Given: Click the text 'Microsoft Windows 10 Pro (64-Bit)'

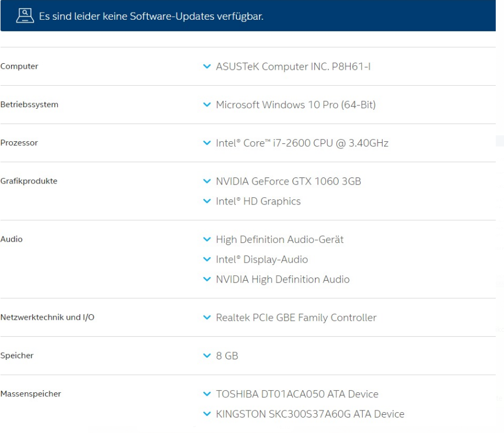Looking at the screenshot, I should (x=296, y=105).
